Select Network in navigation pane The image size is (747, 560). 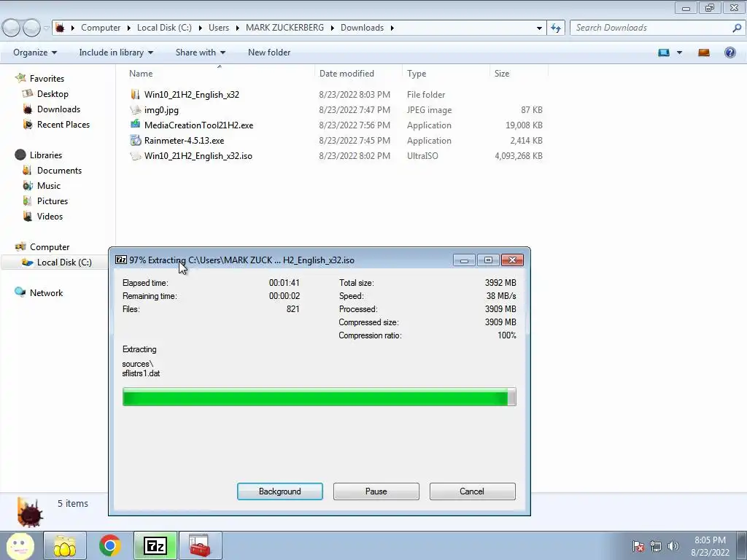tap(46, 293)
